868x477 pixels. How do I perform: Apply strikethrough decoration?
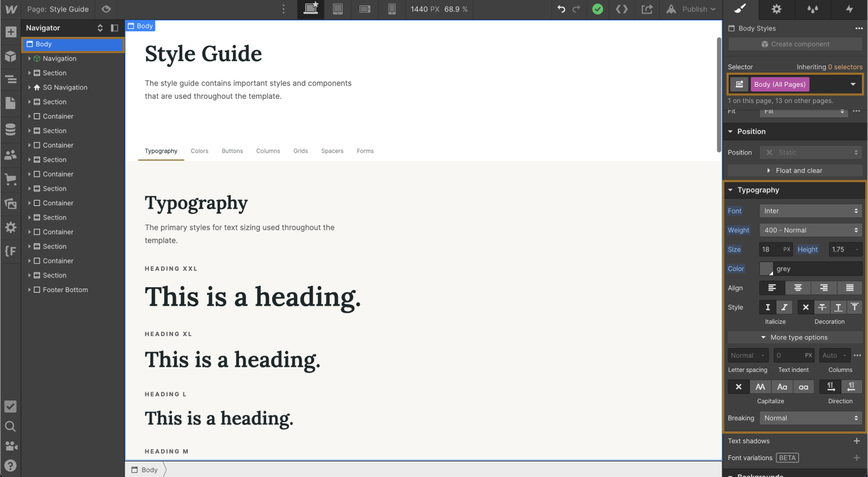822,307
